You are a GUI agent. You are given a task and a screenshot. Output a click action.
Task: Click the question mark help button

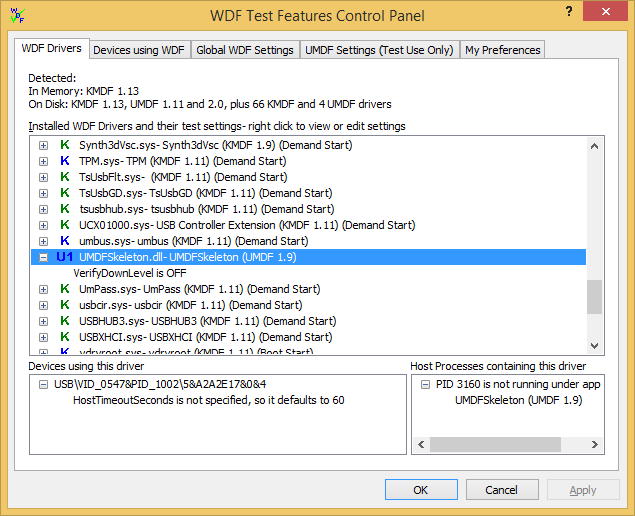tap(569, 11)
